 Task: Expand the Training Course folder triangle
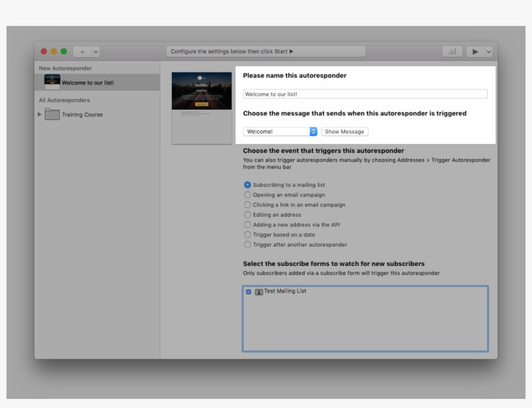(40, 115)
